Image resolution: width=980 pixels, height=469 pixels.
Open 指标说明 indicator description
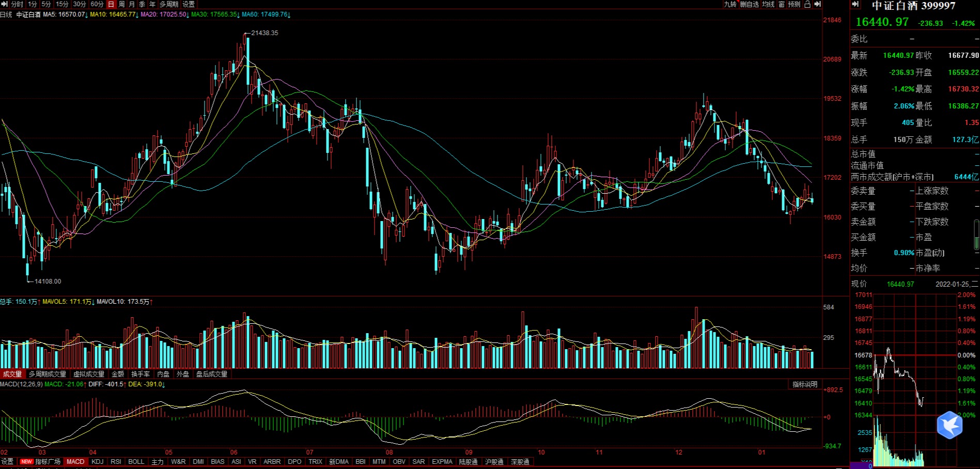point(805,384)
